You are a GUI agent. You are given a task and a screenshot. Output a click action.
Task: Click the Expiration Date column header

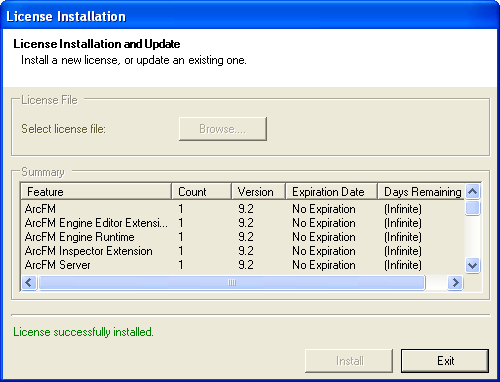click(331, 192)
